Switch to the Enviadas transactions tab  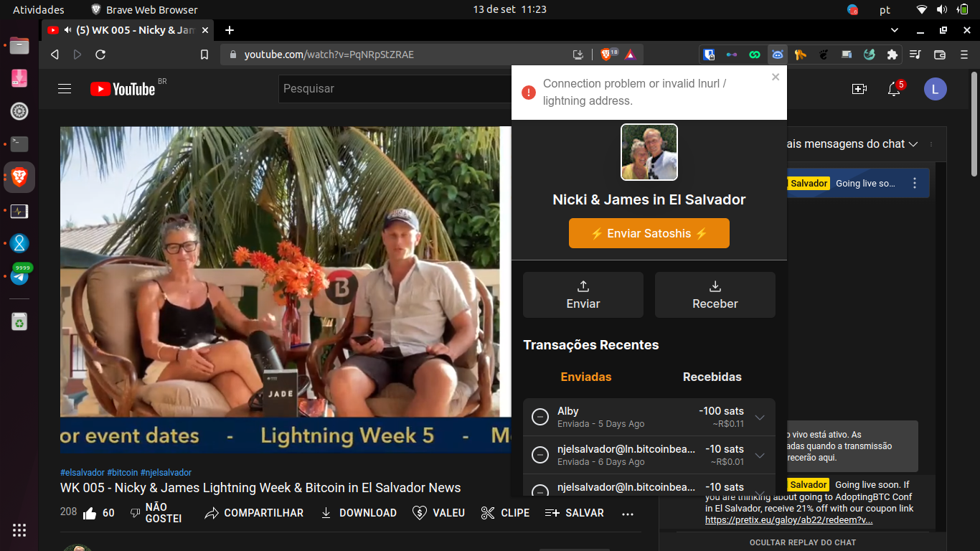(x=585, y=376)
